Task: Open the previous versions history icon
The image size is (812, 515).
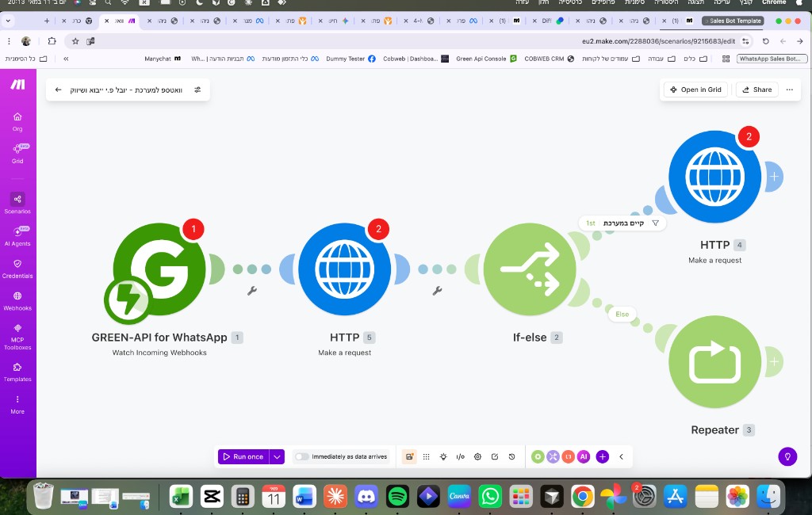Action: point(511,456)
